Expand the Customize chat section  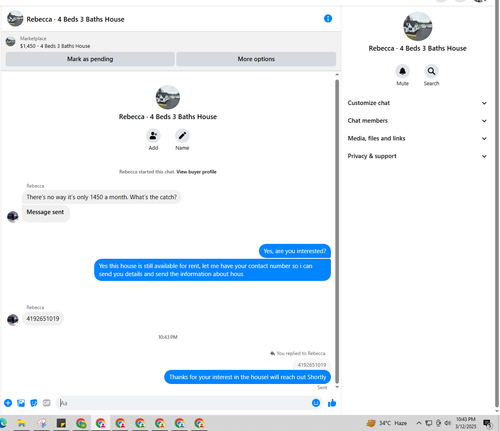point(417,103)
